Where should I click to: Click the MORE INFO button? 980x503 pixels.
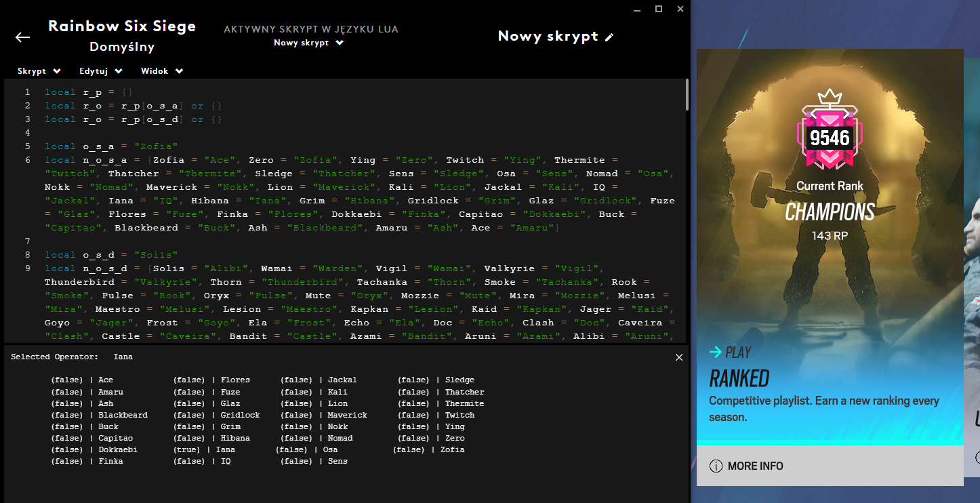click(755, 466)
